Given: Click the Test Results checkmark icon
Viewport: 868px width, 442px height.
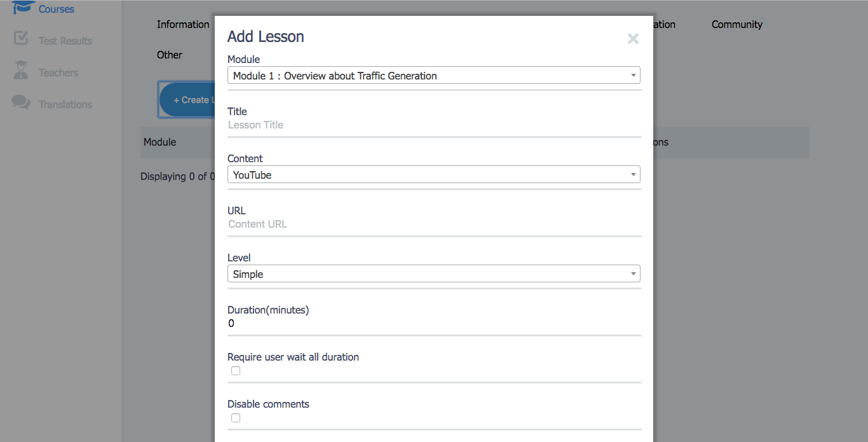Looking at the screenshot, I should tap(21, 39).
